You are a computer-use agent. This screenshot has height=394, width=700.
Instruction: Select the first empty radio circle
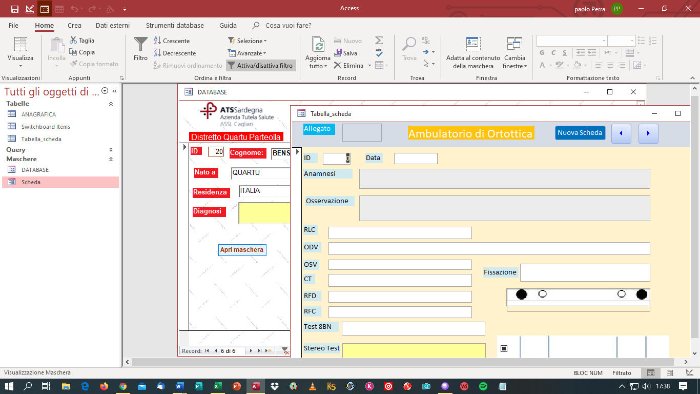pos(542,294)
